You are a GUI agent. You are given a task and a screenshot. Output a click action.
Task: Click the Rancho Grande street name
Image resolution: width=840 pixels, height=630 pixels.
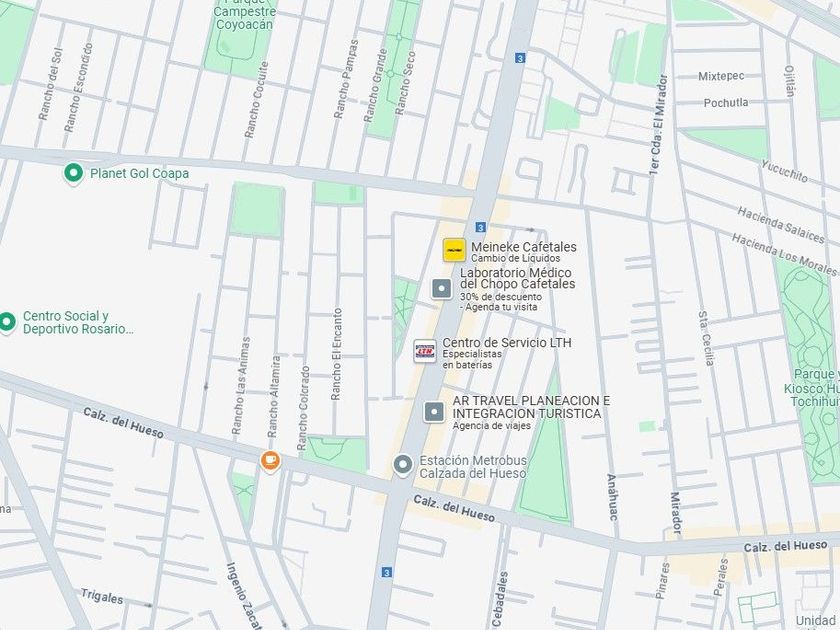pos(376,86)
